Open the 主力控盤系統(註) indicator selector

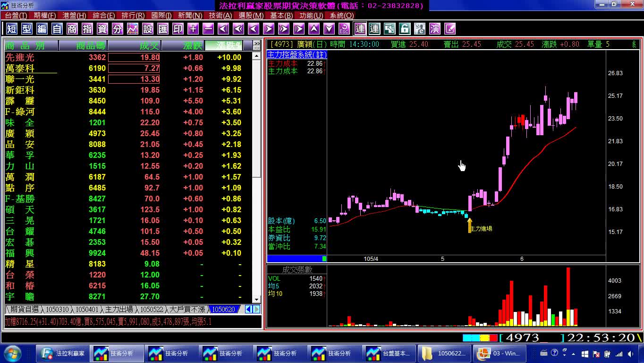pyautogui.click(x=297, y=55)
